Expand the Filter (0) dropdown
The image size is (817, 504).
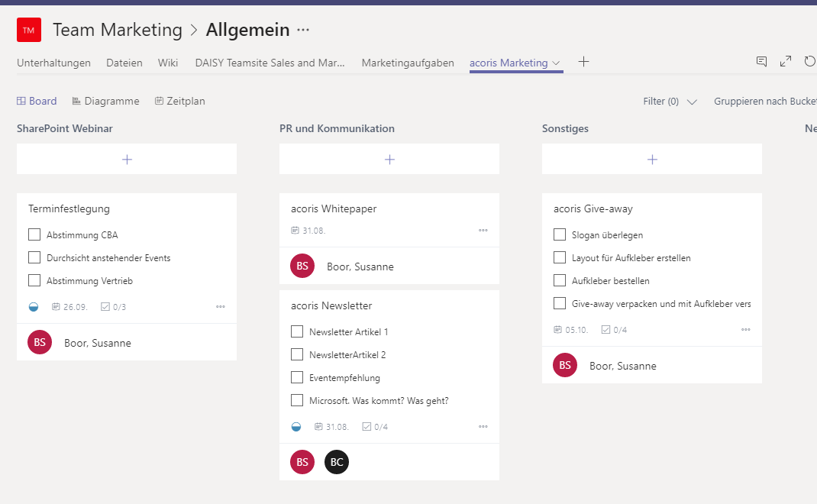pyautogui.click(x=670, y=101)
